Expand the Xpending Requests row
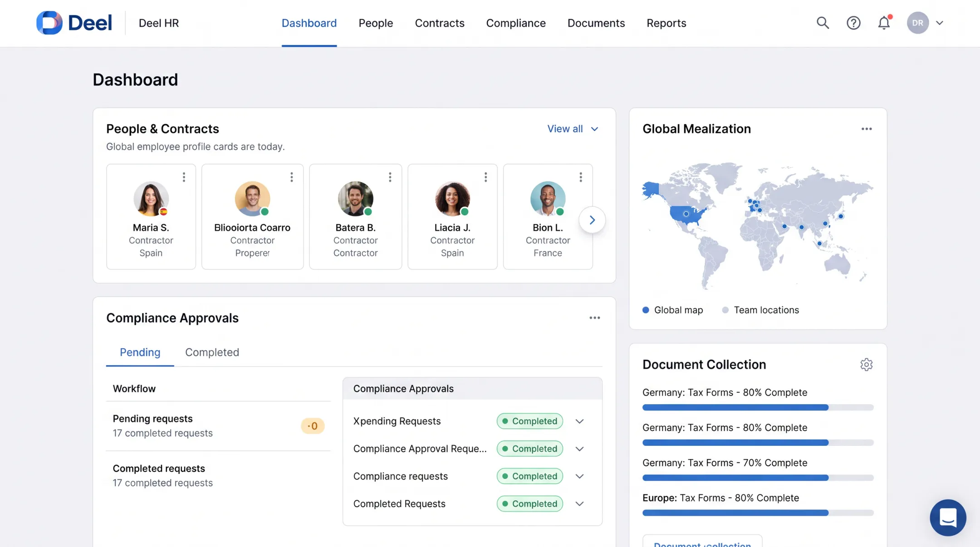Image resolution: width=980 pixels, height=547 pixels. pos(579,421)
